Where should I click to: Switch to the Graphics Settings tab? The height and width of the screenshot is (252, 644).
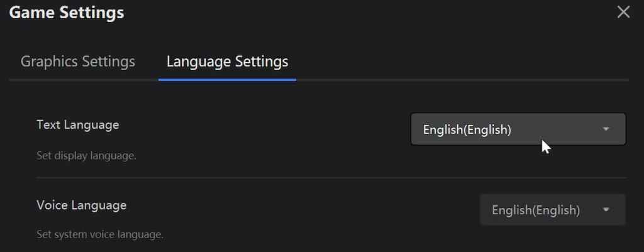(x=78, y=62)
